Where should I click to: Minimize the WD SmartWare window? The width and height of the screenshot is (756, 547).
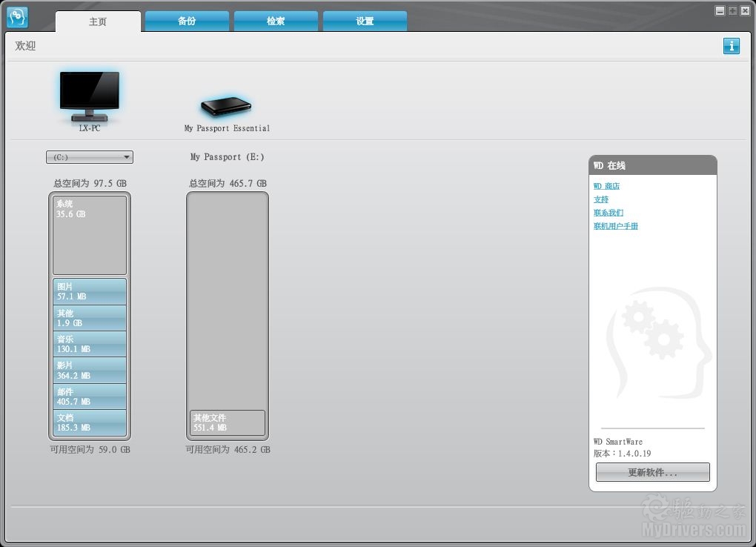tap(720, 10)
